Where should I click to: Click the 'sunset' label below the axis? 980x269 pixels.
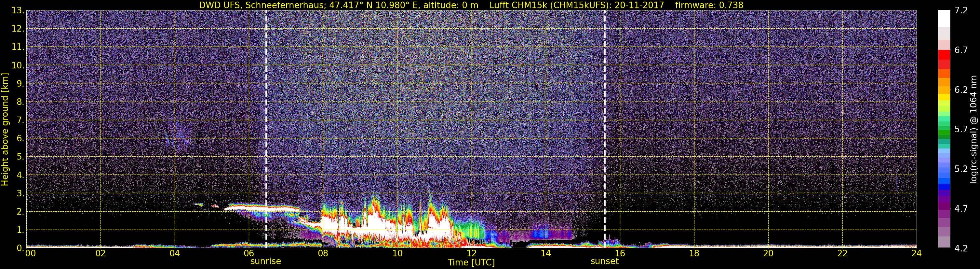605,262
